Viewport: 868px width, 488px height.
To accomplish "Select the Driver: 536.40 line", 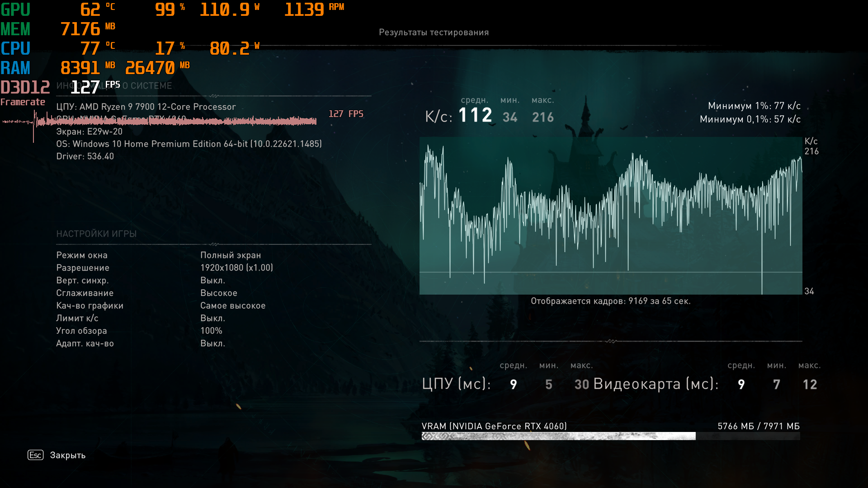I will [85, 156].
